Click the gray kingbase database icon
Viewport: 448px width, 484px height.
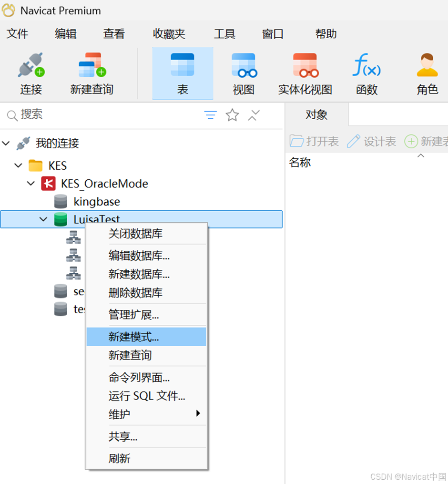61,201
